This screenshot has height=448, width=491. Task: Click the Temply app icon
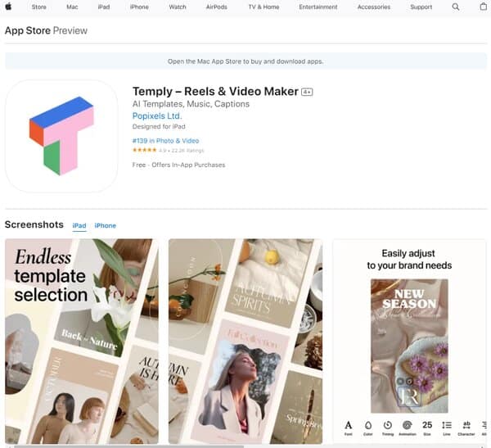click(x=61, y=136)
